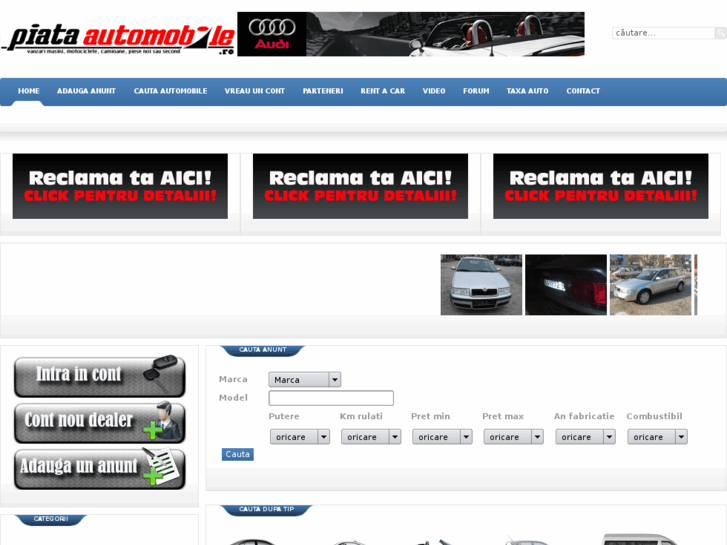Open the Pret min dropdown
The height and width of the screenshot is (545, 727).
click(x=442, y=437)
